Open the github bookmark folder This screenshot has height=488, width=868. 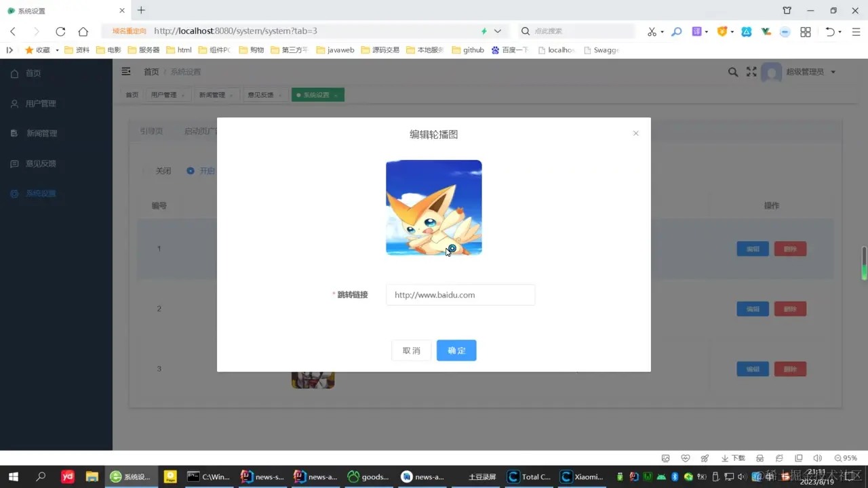tap(468, 50)
